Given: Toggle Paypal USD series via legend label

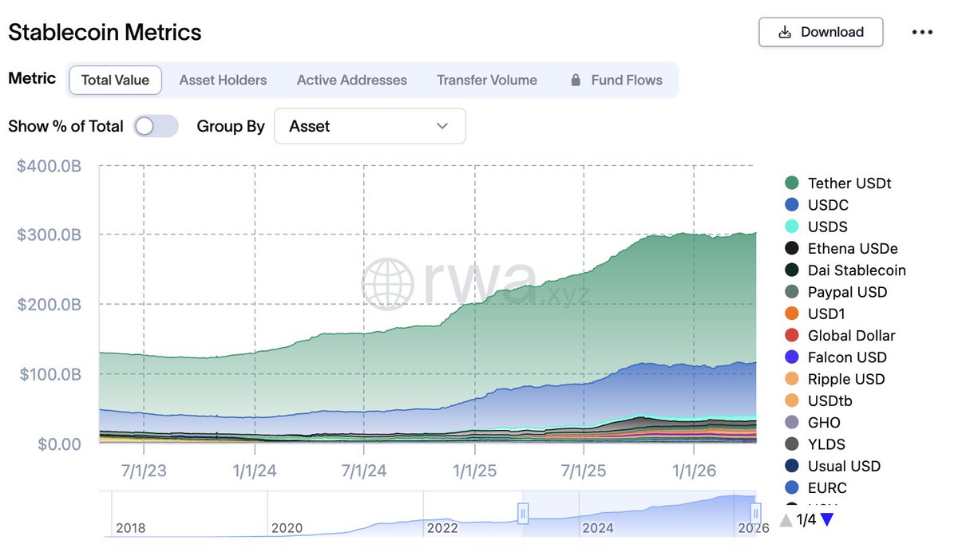Looking at the screenshot, I should [848, 292].
